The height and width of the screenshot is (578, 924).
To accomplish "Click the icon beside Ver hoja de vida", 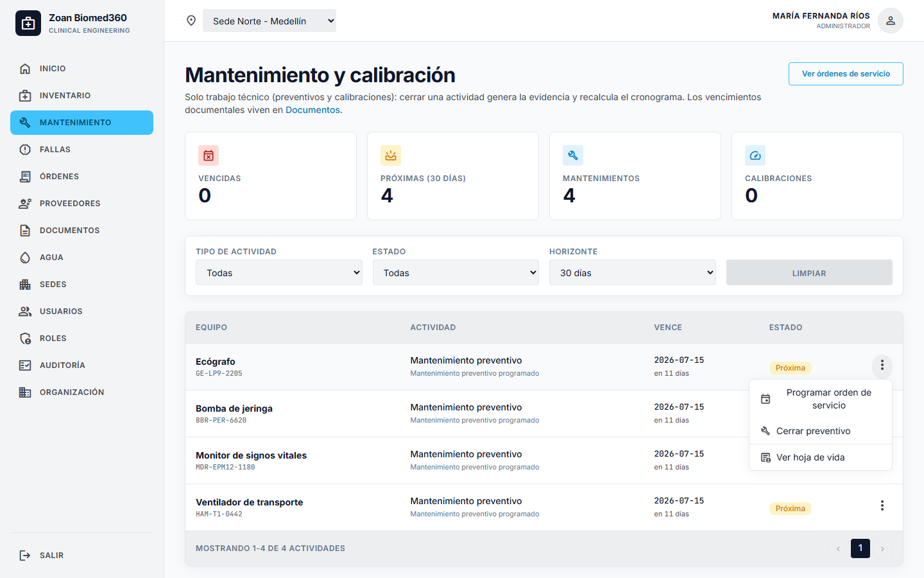I will coord(766,457).
